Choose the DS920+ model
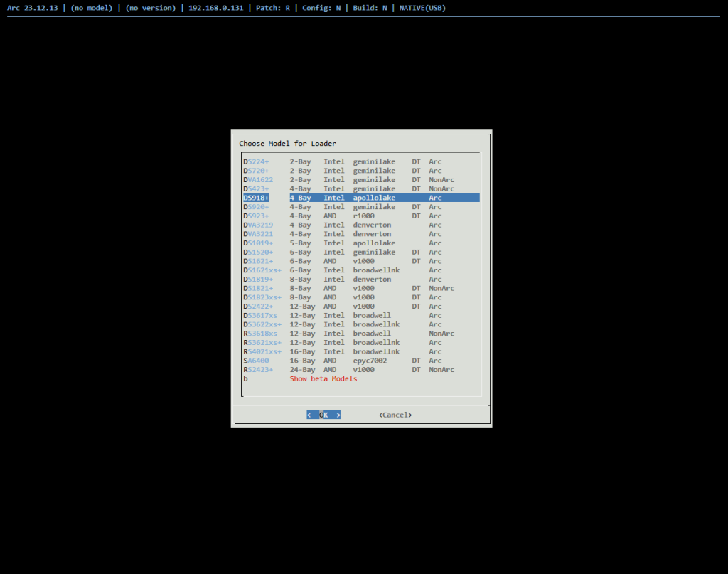 pos(256,207)
